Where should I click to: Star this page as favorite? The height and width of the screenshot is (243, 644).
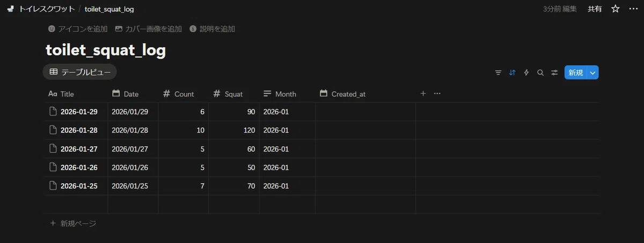point(616,9)
